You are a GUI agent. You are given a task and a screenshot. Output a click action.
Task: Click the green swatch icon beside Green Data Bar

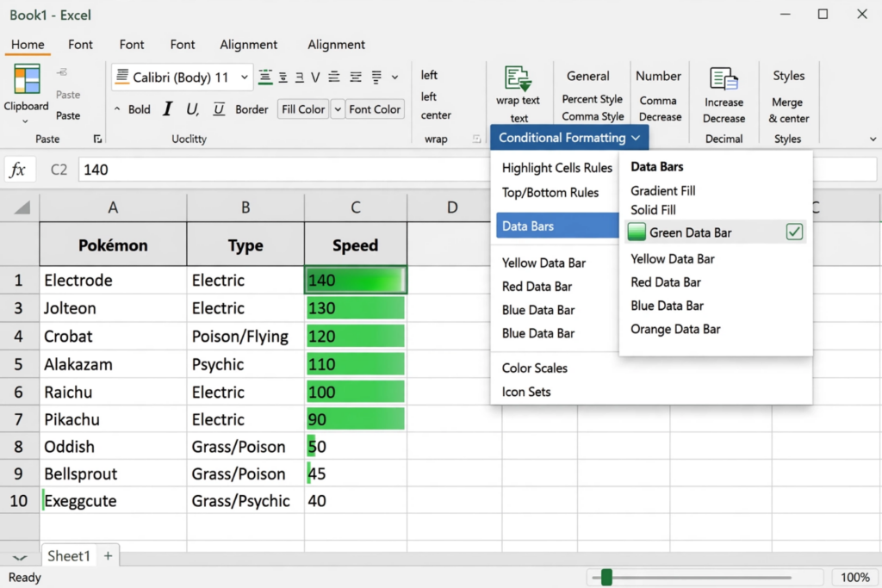pos(637,232)
